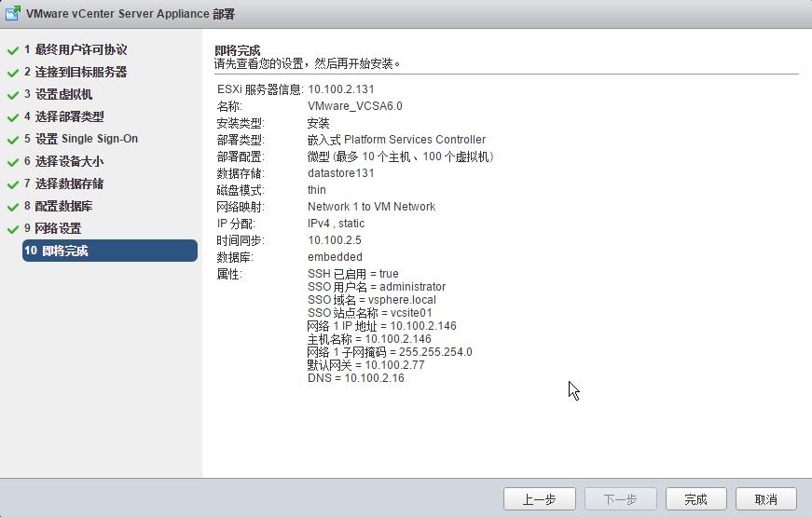
Task: Click the 安装类型 value 安装
Action: coord(319,123)
